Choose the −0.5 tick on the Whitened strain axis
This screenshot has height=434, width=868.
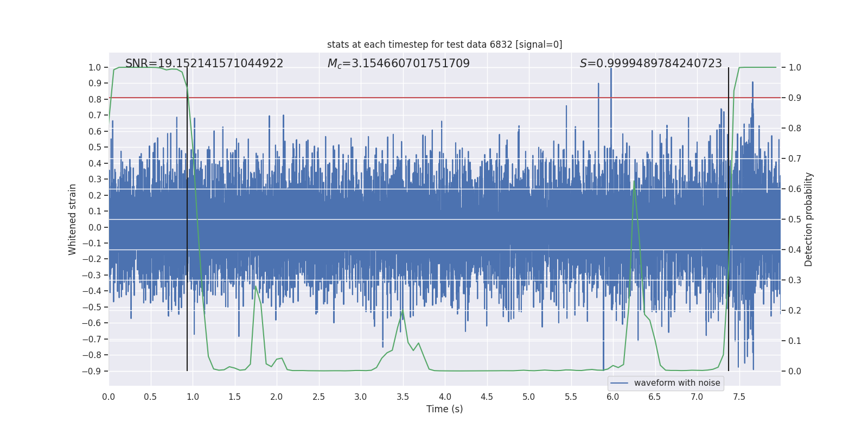tap(92, 308)
